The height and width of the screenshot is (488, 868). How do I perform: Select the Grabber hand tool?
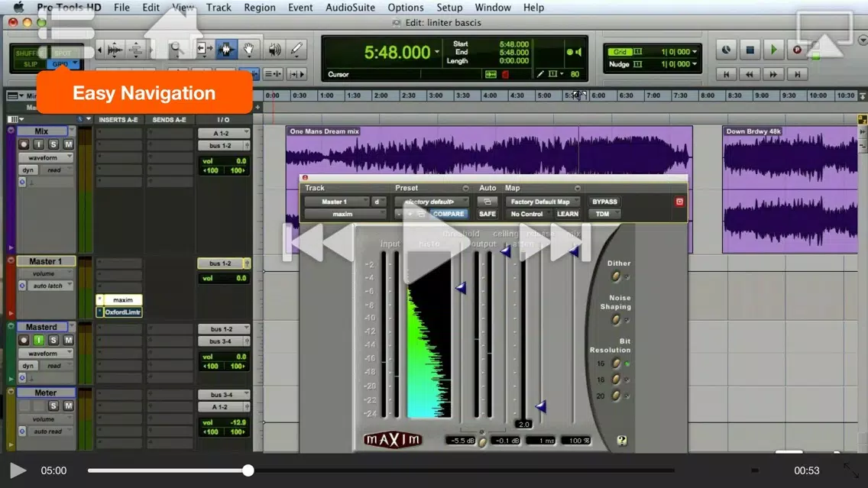(x=249, y=49)
